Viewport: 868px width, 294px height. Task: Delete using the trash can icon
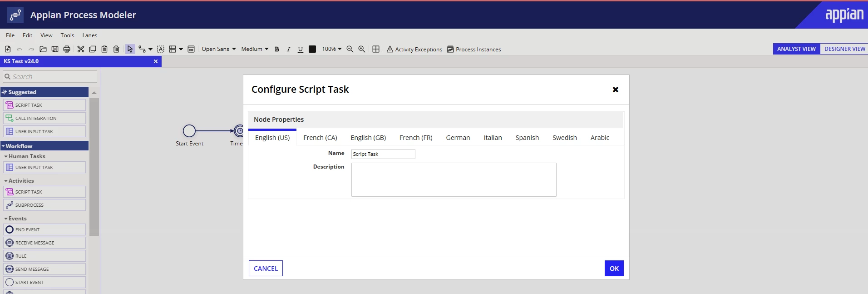tap(116, 49)
